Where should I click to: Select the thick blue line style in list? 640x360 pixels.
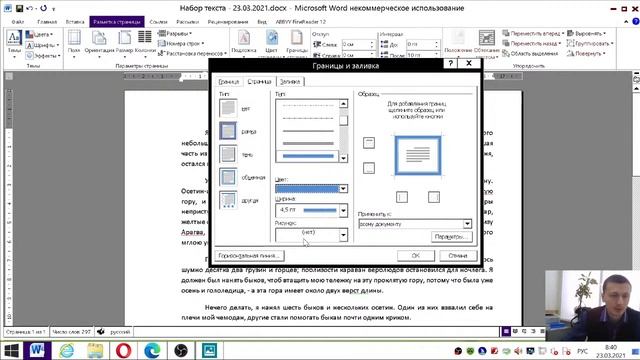coord(308,156)
